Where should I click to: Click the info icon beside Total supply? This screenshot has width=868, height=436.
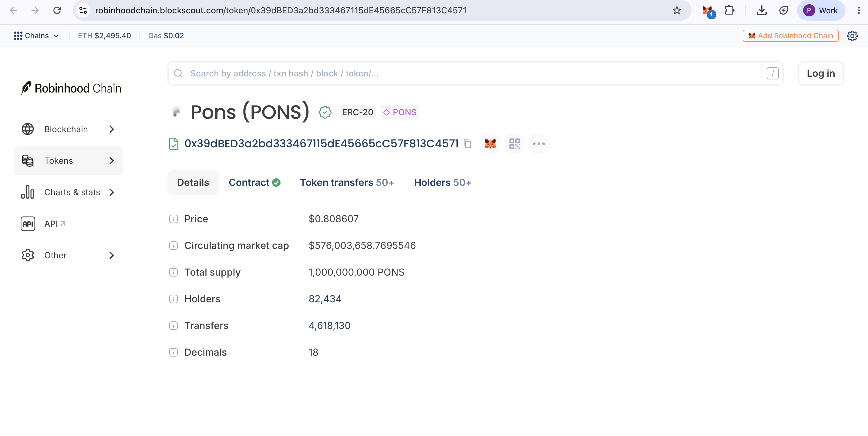pos(173,272)
